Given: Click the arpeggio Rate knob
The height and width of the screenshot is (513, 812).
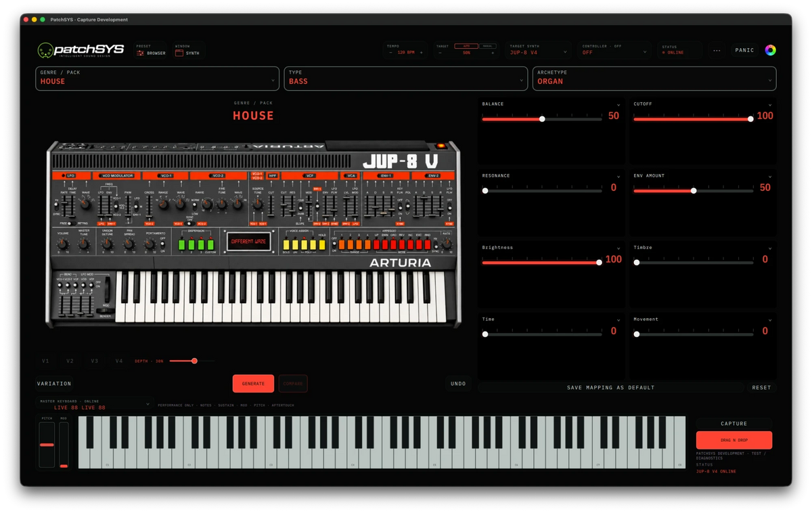Looking at the screenshot, I should pos(447,244).
